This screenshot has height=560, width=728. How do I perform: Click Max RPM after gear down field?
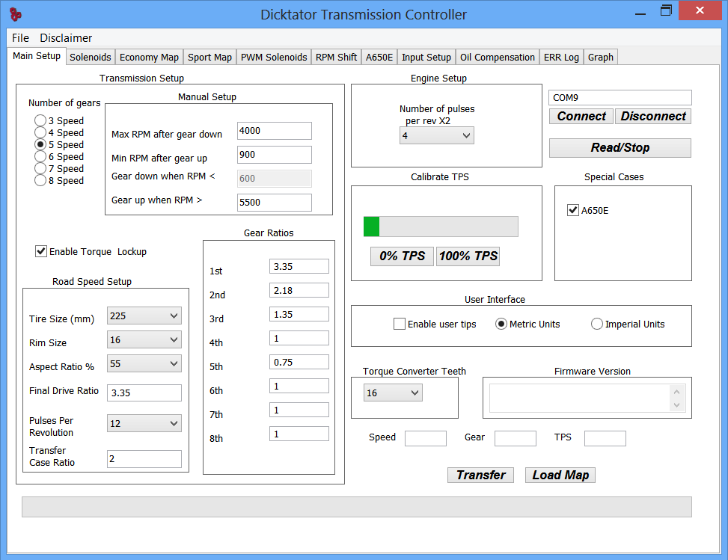tap(275, 131)
